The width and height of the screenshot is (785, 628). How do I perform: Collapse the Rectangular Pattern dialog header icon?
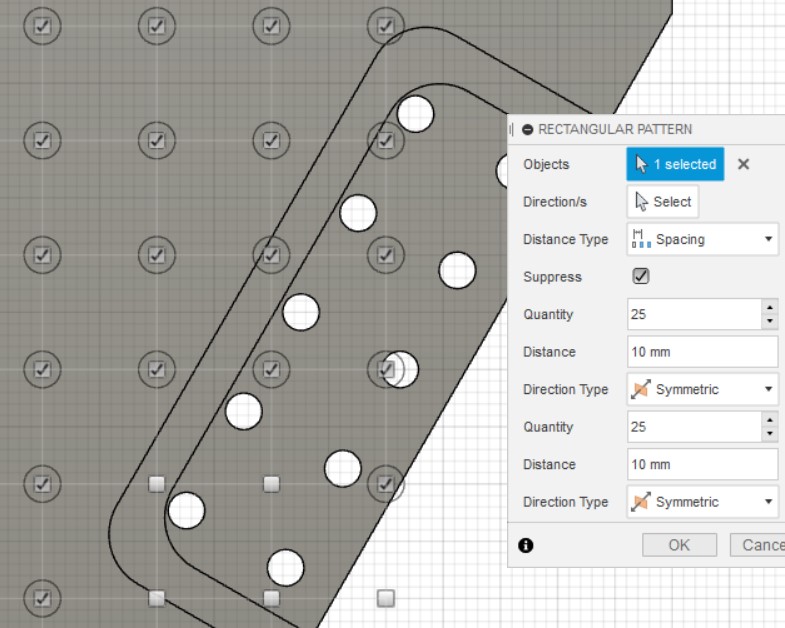click(527, 129)
